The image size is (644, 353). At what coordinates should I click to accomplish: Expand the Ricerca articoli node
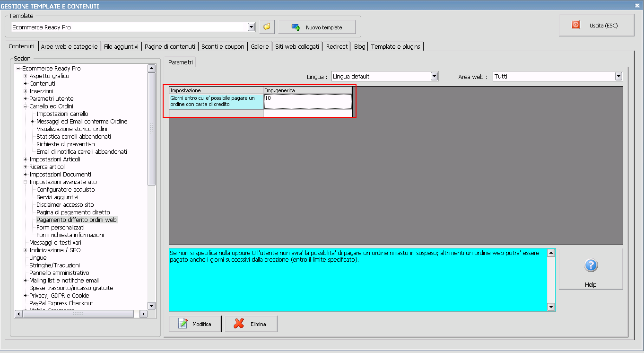(25, 167)
